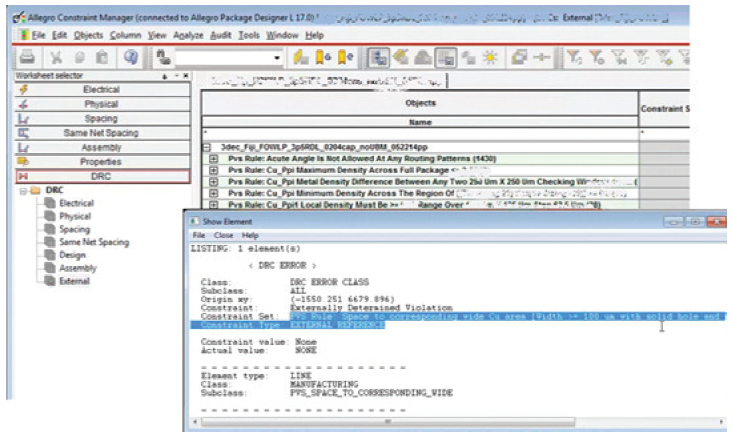Select the Physical worksheet button
The image size is (734, 434).
pos(103,104)
